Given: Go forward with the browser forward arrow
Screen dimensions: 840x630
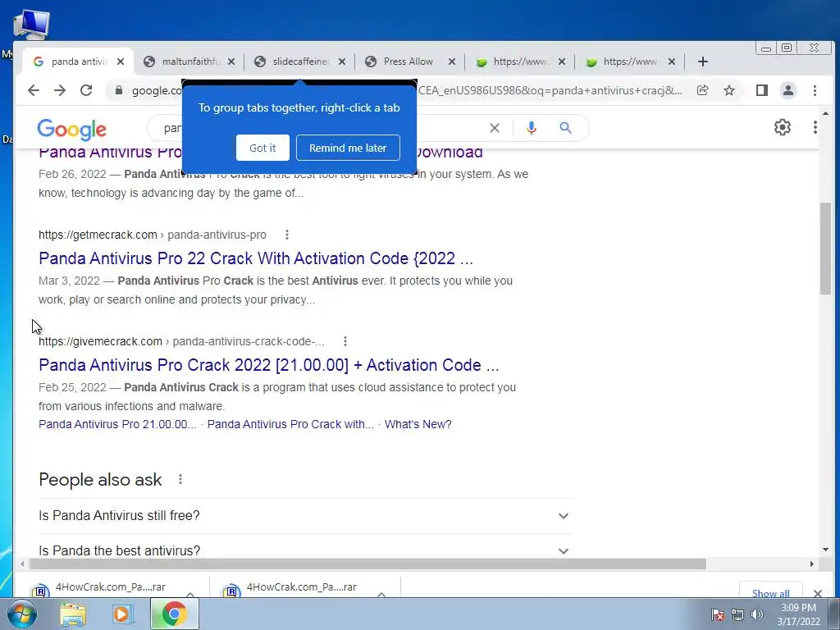Looking at the screenshot, I should coord(60,90).
